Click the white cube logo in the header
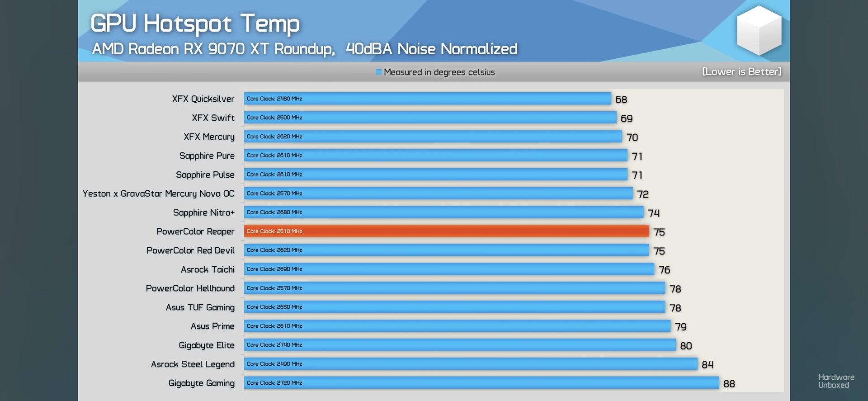Viewport: 868px width, 401px height. coord(759,30)
